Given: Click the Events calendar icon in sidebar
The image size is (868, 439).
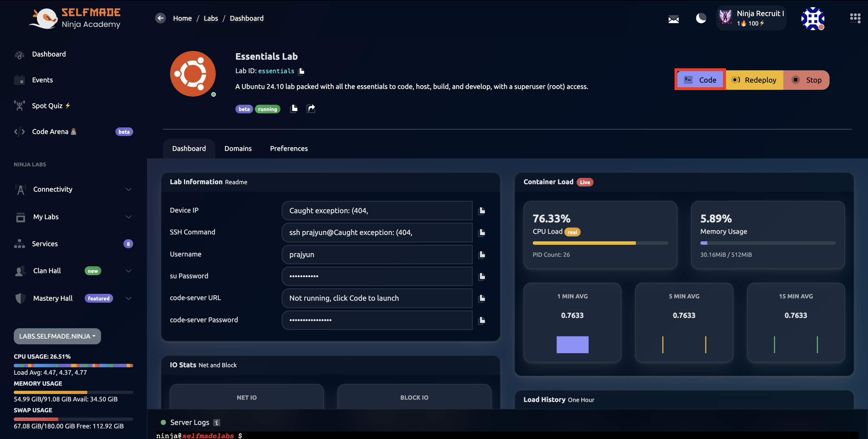Looking at the screenshot, I should tap(20, 80).
